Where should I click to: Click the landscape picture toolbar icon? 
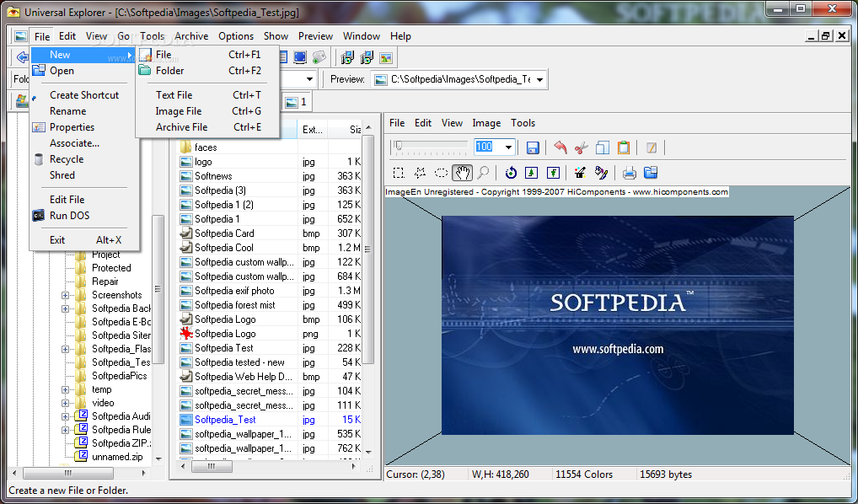pos(386,57)
